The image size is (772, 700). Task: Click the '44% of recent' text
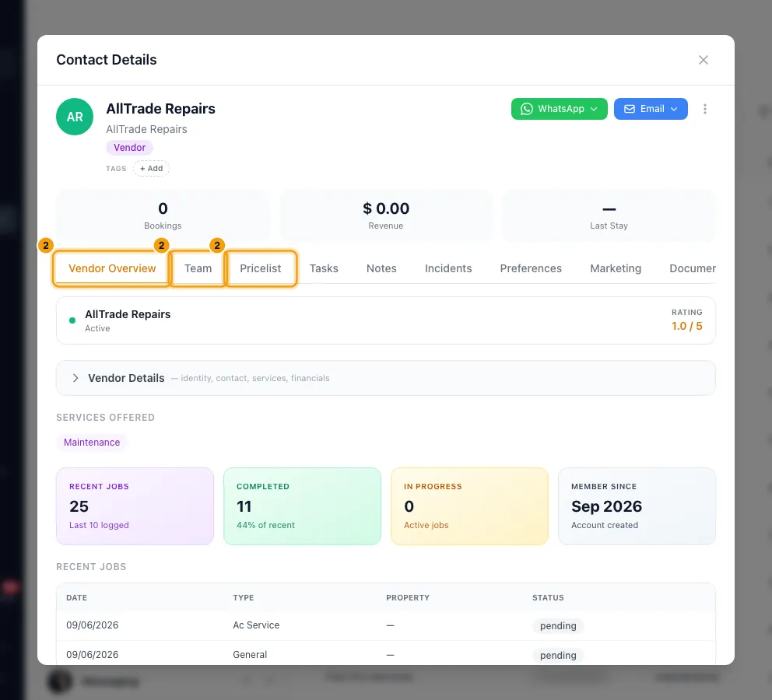[x=265, y=525]
